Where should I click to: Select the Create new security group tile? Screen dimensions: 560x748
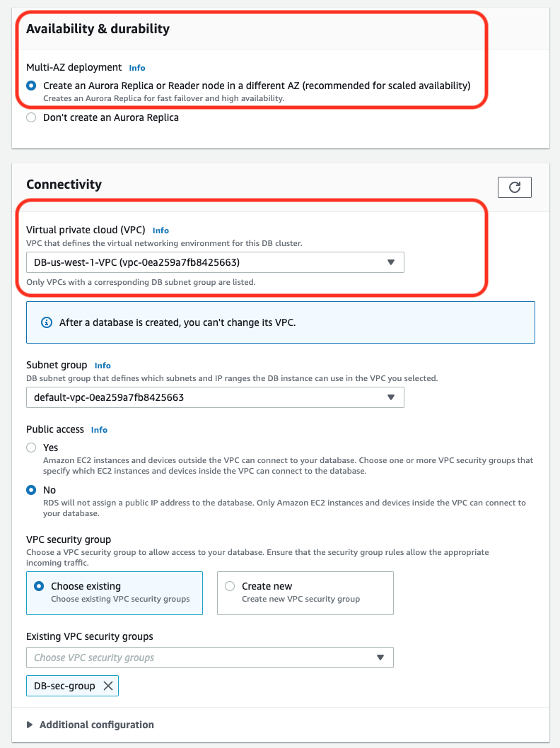point(305,593)
